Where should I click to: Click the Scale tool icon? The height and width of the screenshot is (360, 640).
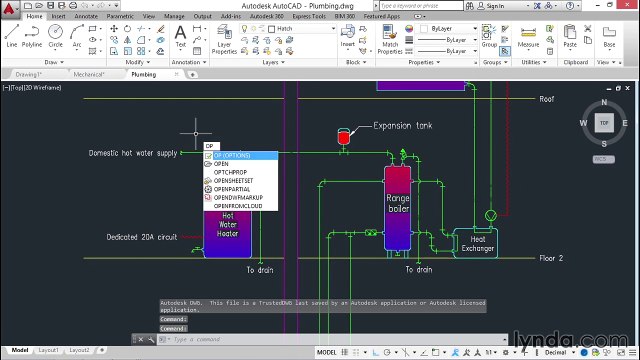[127, 51]
